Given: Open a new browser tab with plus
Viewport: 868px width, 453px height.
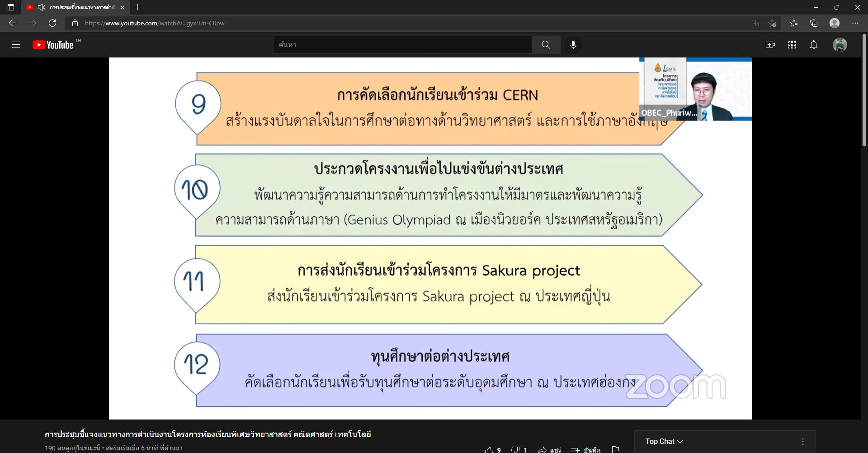Looking at the screenshot, I should pyautogui.click(x=137, y=7).
